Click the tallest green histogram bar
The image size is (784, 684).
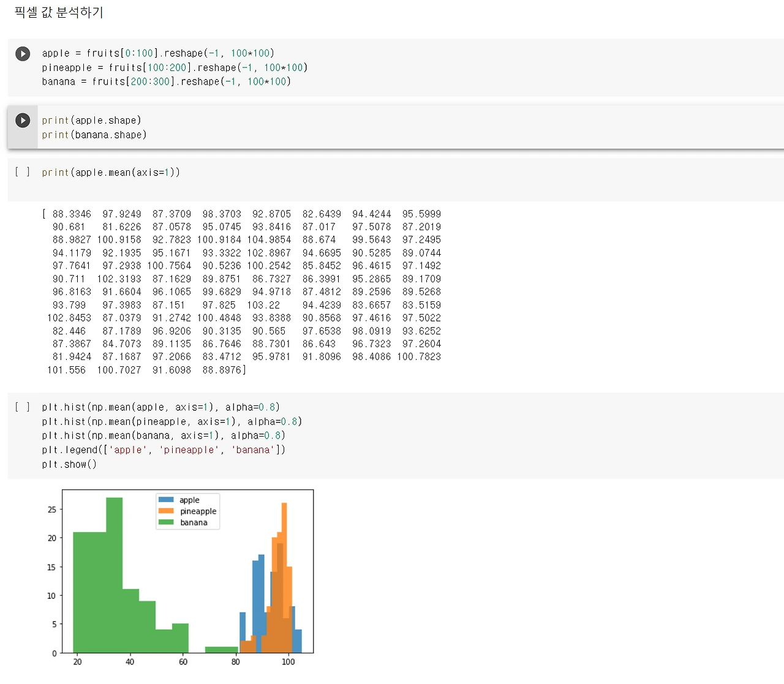pos(115,575)
